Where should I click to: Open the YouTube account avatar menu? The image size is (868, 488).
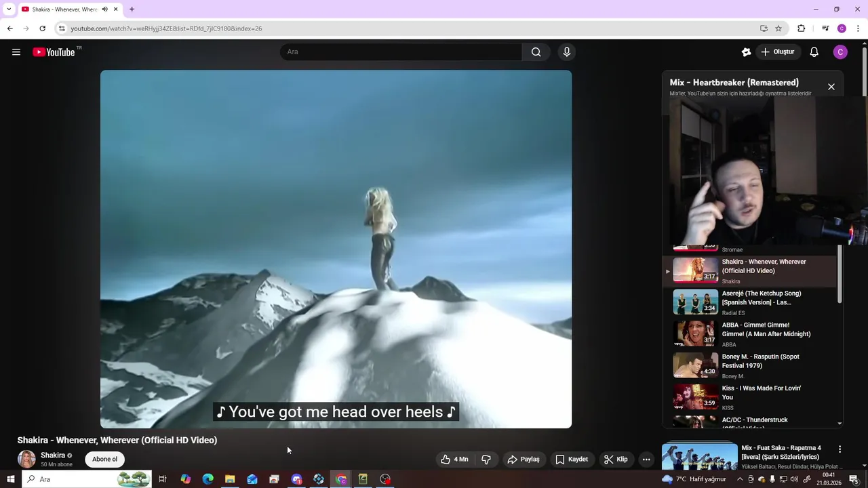840,52
